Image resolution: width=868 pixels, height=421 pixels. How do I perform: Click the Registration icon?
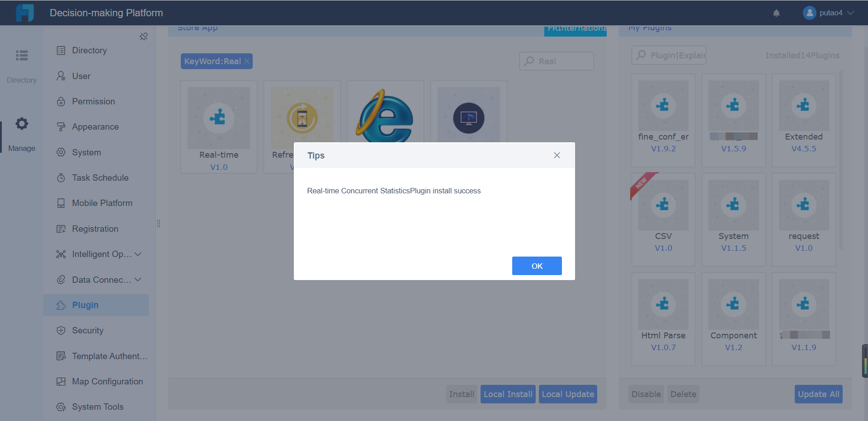click(x=61, y=229)
